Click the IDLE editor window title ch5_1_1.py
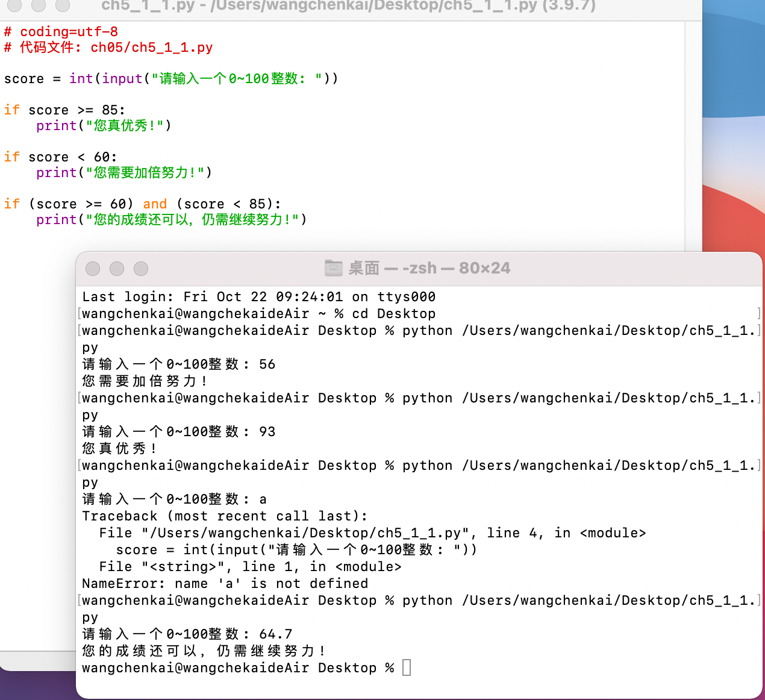 pos(348,6)
